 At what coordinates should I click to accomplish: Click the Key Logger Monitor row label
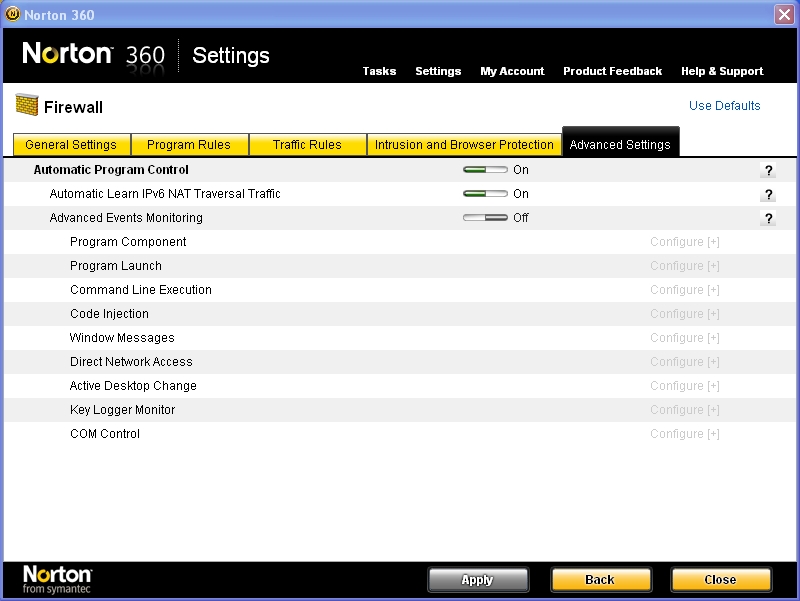click(122, 410)
